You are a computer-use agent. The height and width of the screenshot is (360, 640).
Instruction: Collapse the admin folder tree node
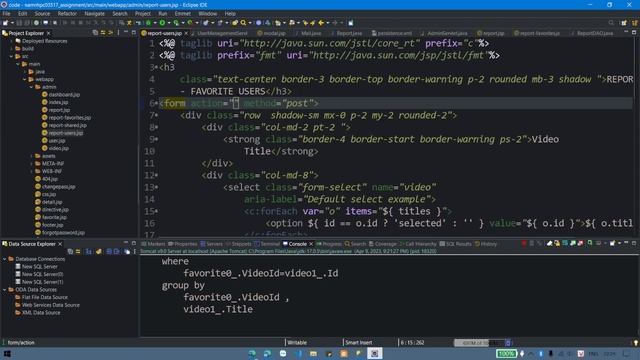tap(31, 87)
